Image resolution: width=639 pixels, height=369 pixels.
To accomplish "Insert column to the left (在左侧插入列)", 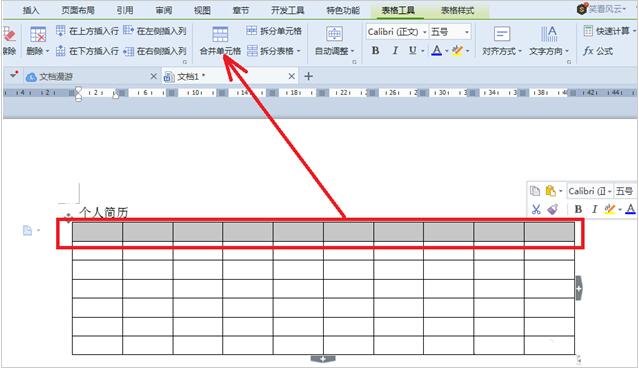I will click(x=155, y=31).
